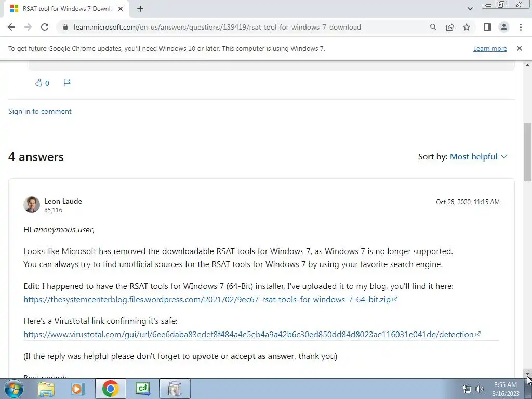The width and height of the screenshot is (532, 399).
Task: Toggle the Chrome side panel
Action: pos(487,27)
